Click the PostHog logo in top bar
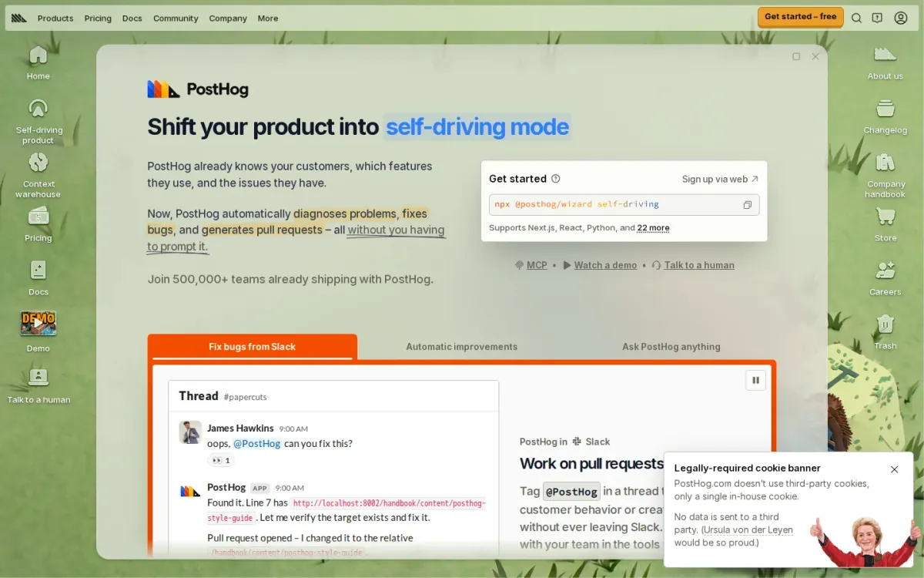The height and width of the screenshot is (578, 924). (x=19, y=18)
